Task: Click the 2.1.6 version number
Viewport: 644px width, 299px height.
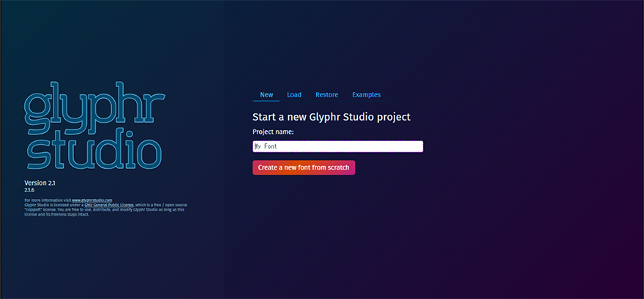Action: (x=29, y=190)
